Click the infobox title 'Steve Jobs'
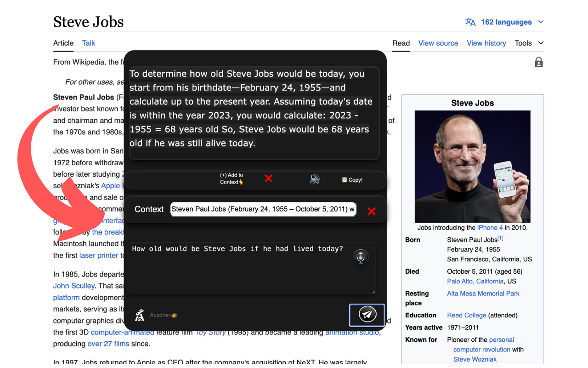This screenshot has height=368, width=588. pos(473,103)
